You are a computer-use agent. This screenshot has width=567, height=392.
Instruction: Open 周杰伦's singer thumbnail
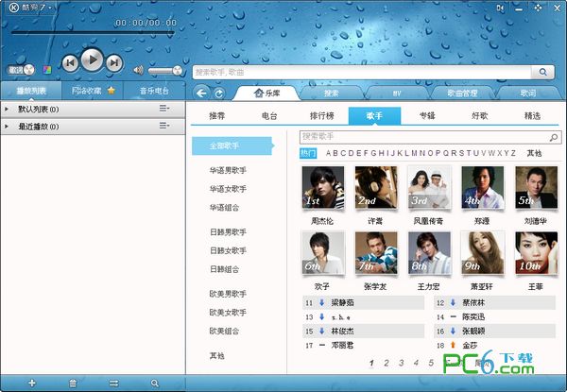322,188
